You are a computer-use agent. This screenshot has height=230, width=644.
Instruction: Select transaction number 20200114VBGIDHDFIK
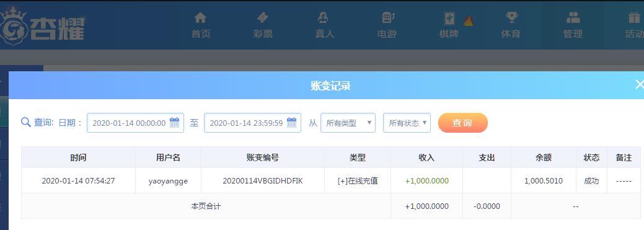(x=262, y=181)
